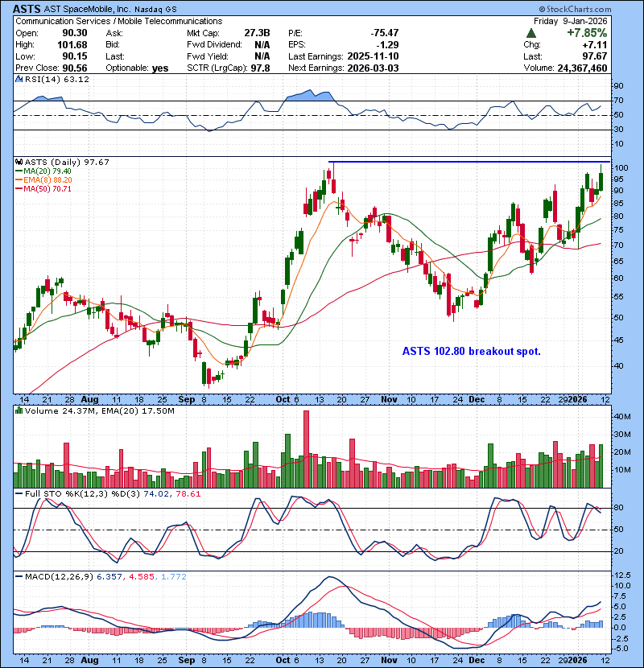
Task: Click the EPS value -1.29
Action: click(x=387, y=45)
